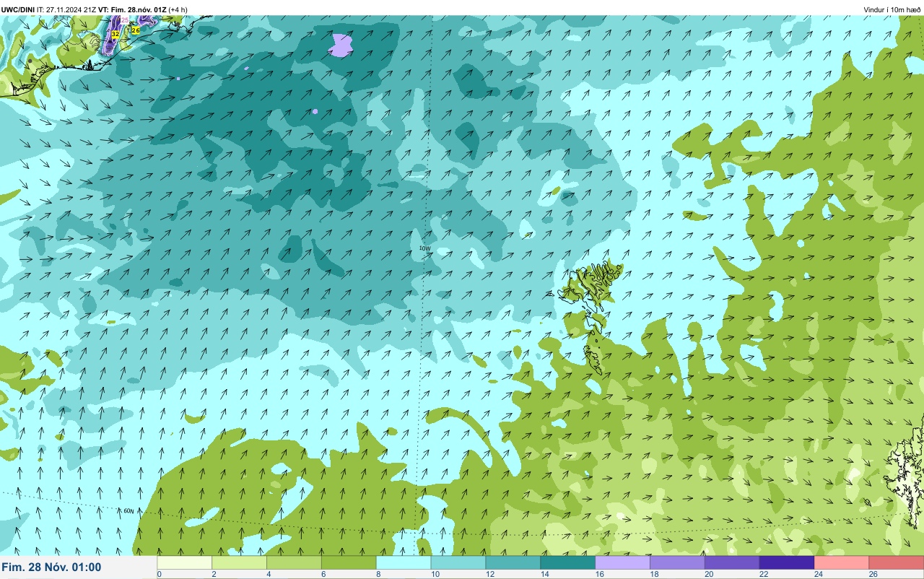Click the pink '25' wind value label
924x579 pixels.
(x=125, y=20)
